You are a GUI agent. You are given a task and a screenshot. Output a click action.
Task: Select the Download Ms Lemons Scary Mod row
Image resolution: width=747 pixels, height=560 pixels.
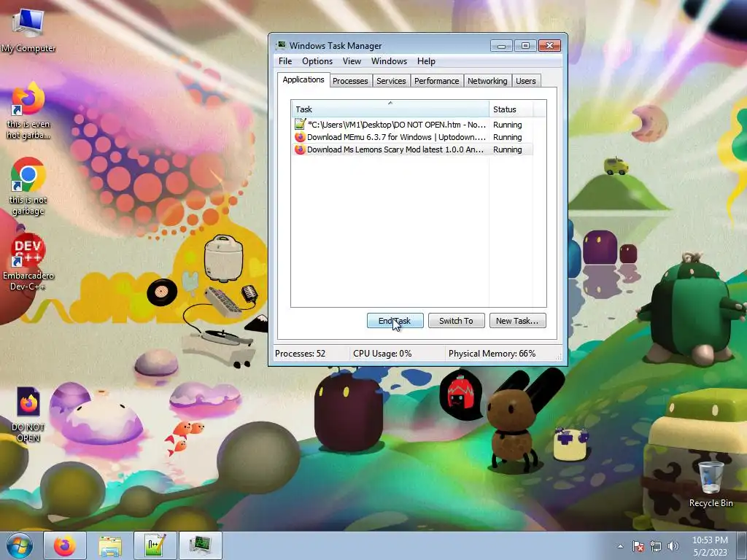coord(412,149)
